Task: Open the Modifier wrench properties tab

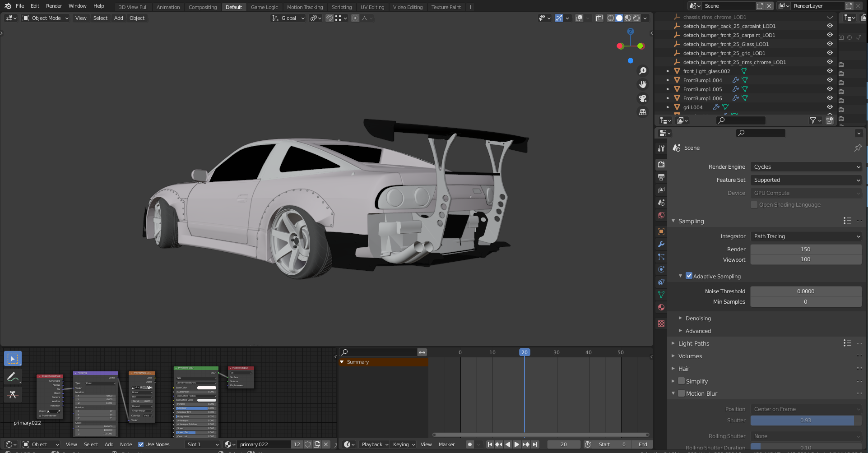Action: pyautogui.click(x=661, y=244)
